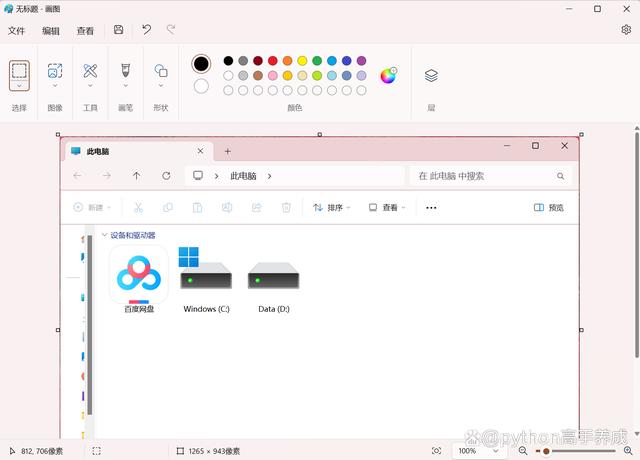This screenshot has width=640, height=460.
Task: Select the 此电脑 Explorer tab
Action: click(x=139, y=151)
